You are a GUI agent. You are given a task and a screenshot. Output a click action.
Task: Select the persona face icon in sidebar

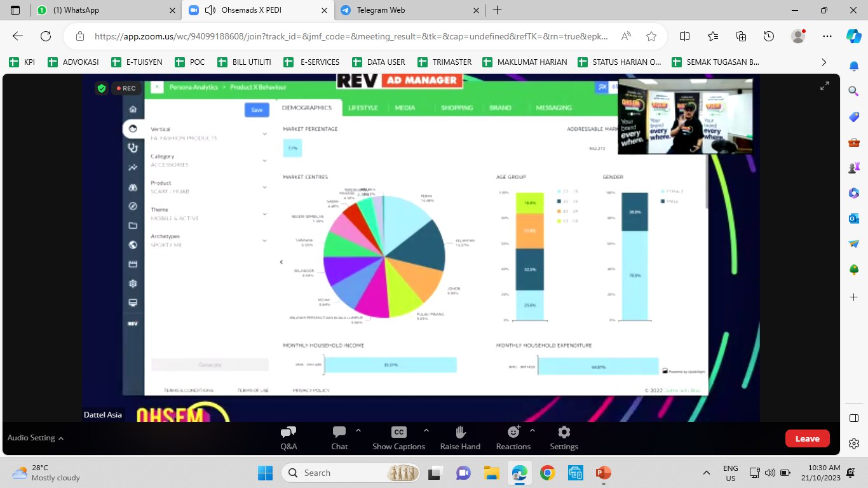pyautogui.click(x=133, y=128)
